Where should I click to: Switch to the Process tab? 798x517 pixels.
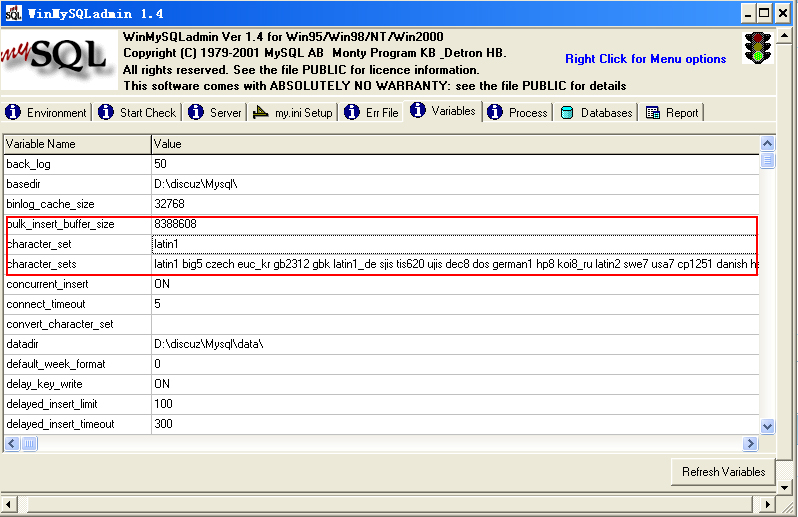518,112
